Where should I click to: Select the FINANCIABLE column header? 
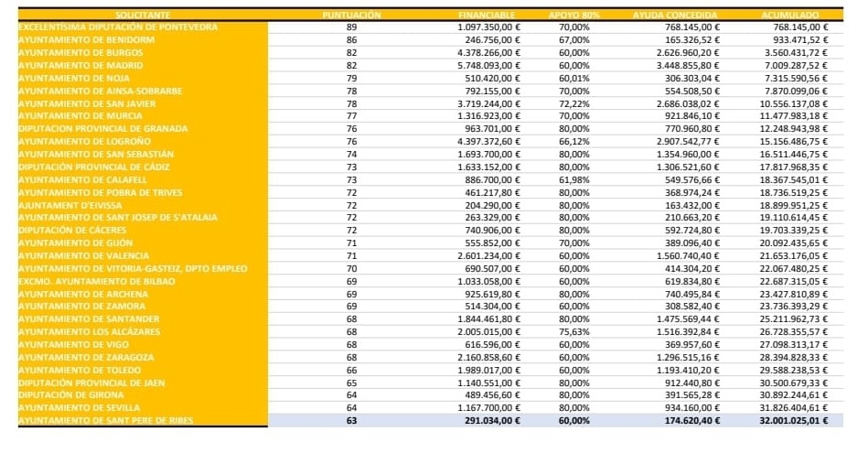pyautogui.click(x=487, y=15)
